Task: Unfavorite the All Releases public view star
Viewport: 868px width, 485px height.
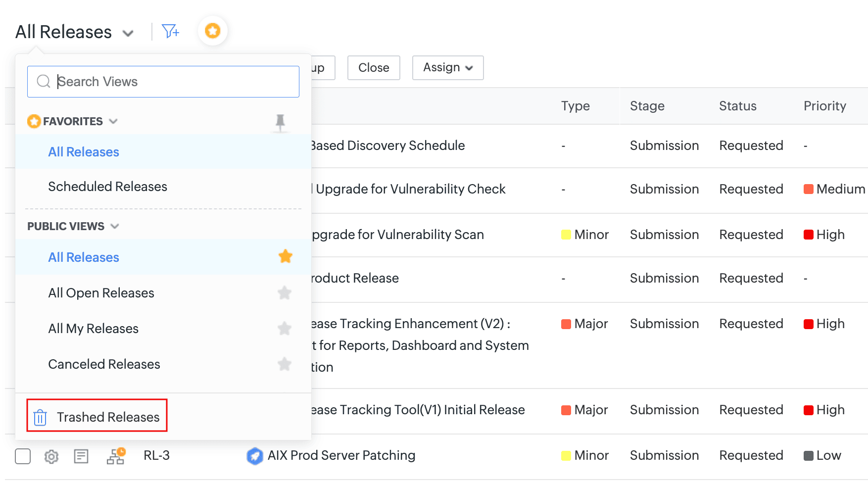Action: [286, 257]
